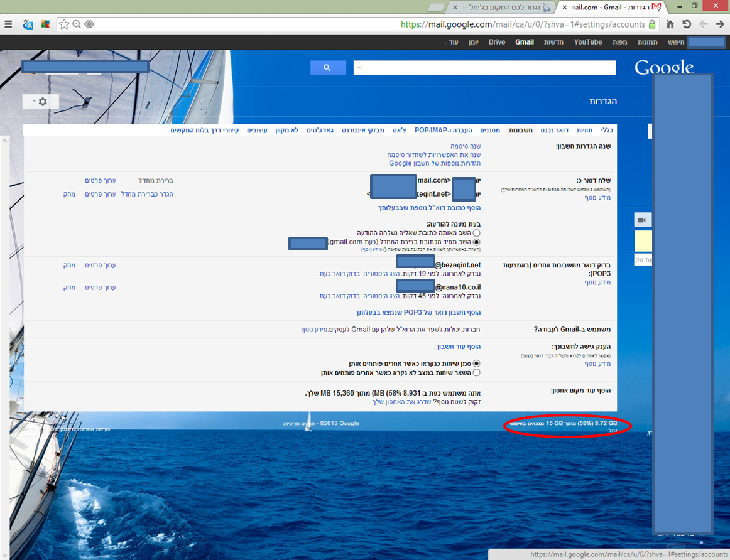This screenshot has width=730, height=560.
Task: Click the video camera chat icon
Action: pos(642,220)
